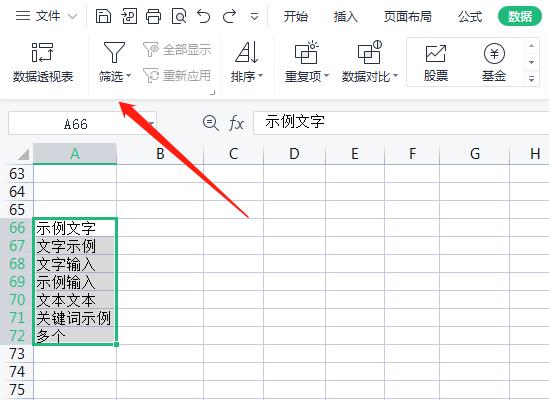Viewport: 549px width, 400px height.
Task: Select the 数据 tab
Action: pos(520,16)
